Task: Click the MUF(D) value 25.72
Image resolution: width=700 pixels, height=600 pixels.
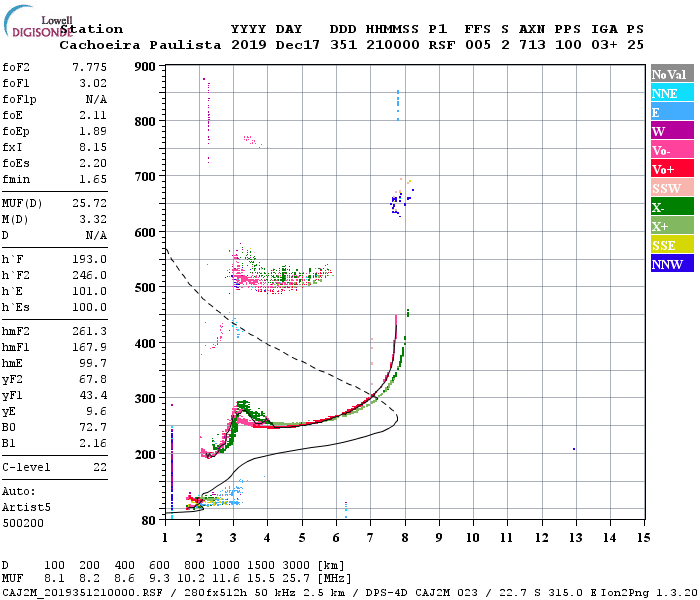Action: point(89,203)
